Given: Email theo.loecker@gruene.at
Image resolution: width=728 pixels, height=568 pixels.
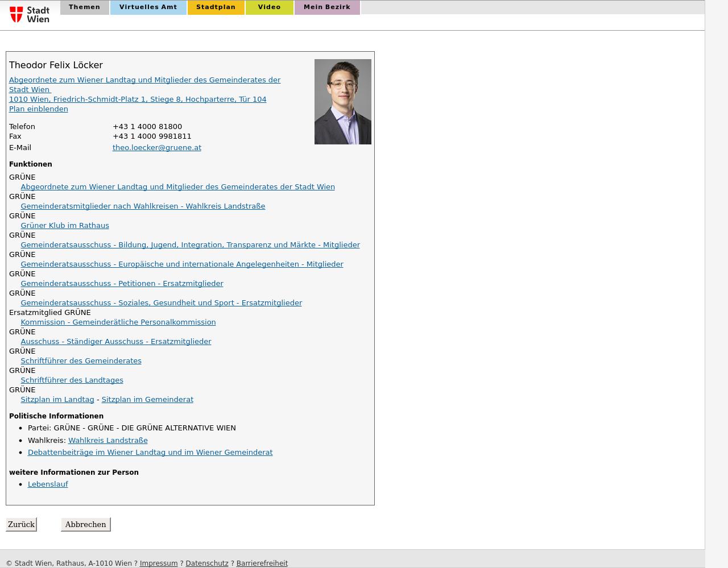Looking at the screenshot, I should point(156,148).
